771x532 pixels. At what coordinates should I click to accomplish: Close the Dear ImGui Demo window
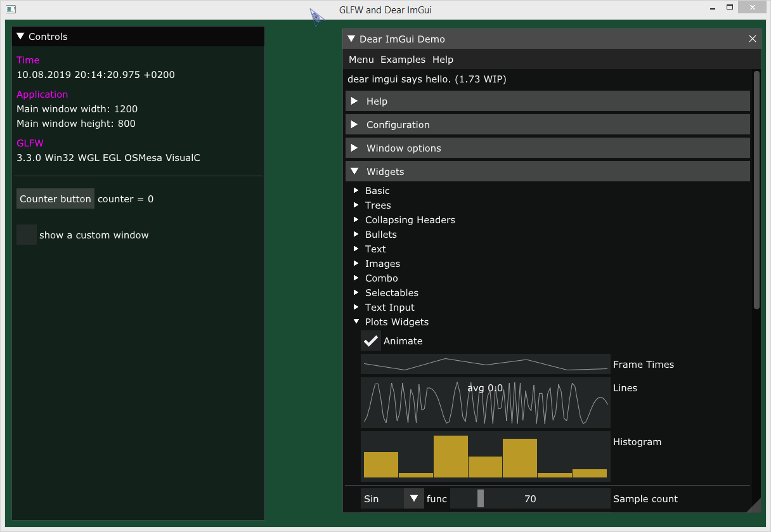click(753, 39)
